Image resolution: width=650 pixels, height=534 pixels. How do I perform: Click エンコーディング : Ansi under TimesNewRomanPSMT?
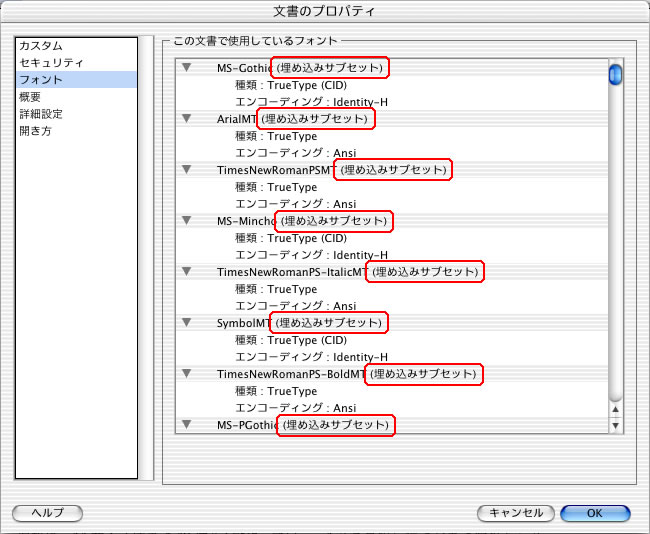coord(296,204)
